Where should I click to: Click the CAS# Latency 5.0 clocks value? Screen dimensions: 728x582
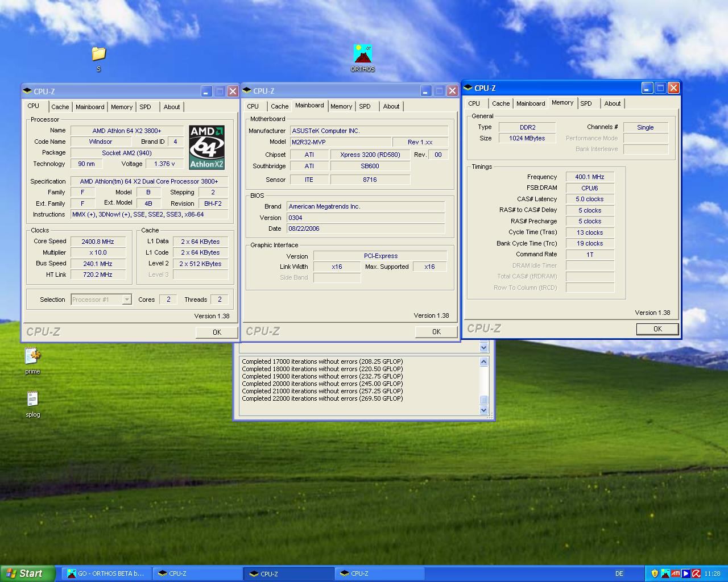[590, 199]
